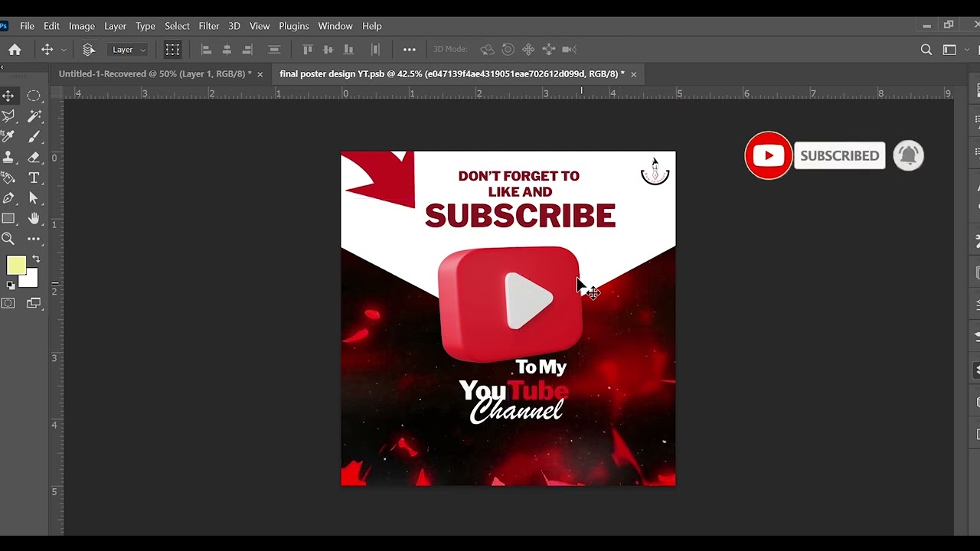Select the Eraser tool
This screenshot has height=551, width=980.
pos(34,157)
